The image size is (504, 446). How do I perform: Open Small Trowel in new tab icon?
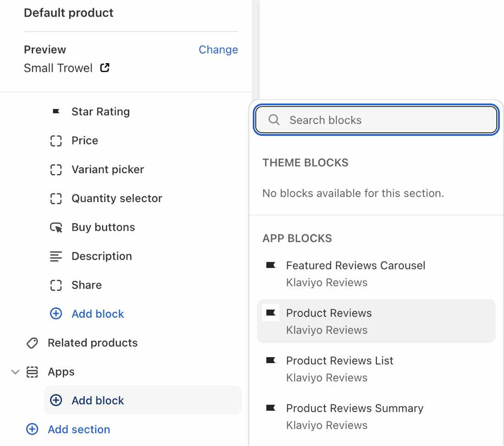[x=104, y=67]
